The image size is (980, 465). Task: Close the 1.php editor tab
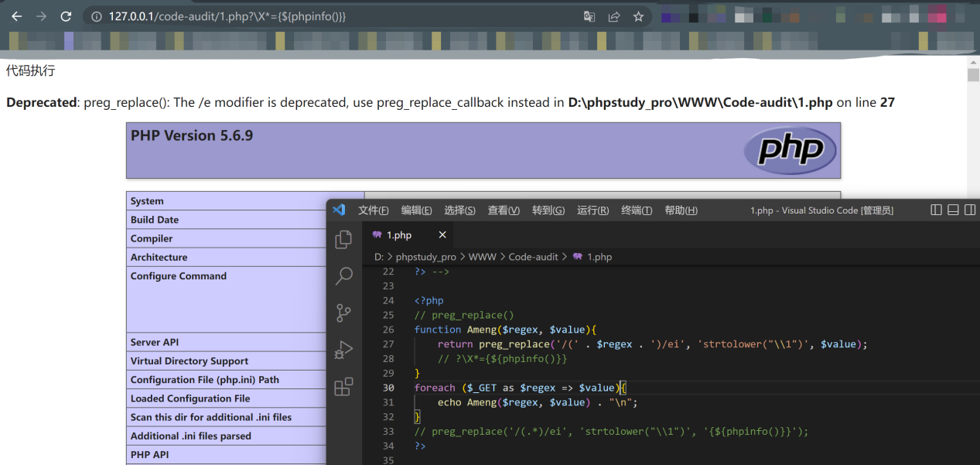442,235
